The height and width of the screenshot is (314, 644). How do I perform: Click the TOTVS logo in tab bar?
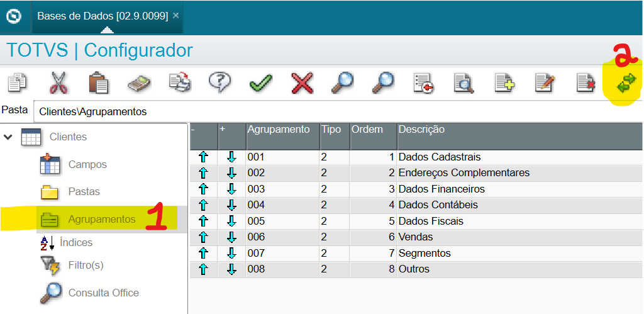click(14, 16)
